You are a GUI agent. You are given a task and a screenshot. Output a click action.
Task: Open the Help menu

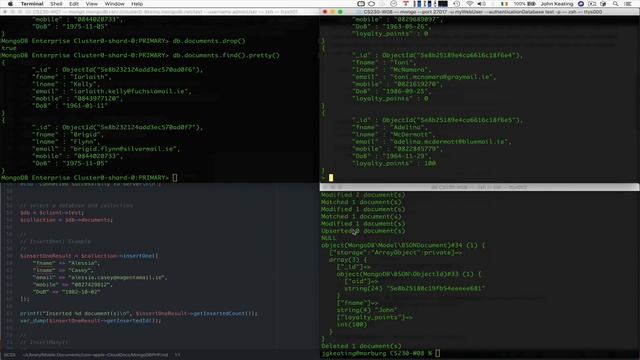click(x=137, y=4)
